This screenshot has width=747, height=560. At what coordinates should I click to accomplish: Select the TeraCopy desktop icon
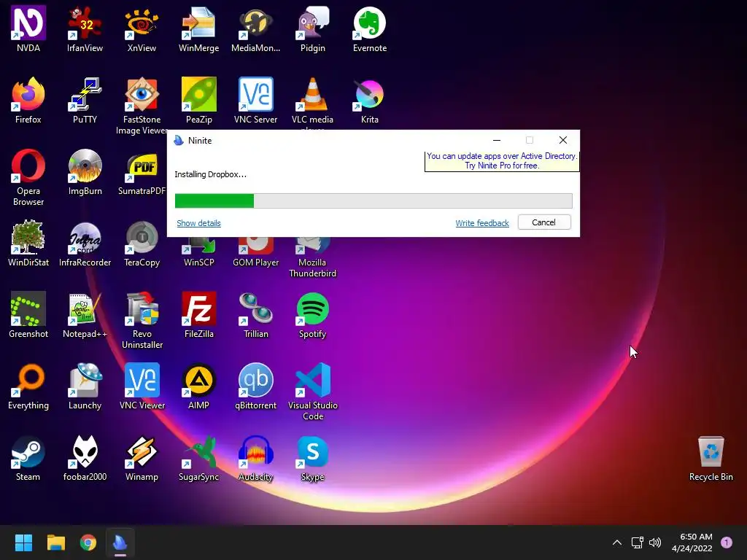[x=142, y=244]
